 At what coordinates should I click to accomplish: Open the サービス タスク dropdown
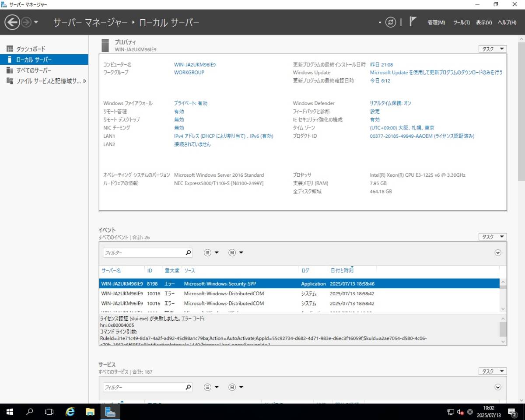pyautogui.click(x=493, y=371)
